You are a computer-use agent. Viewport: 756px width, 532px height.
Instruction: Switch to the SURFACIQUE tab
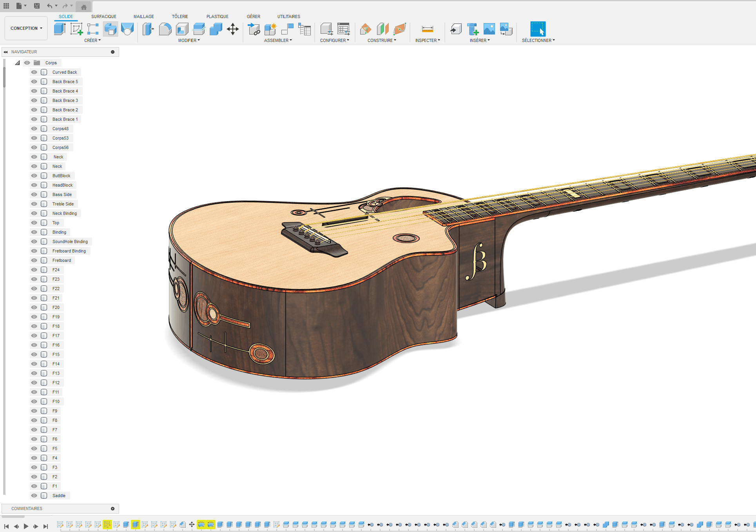click(x=103, y=16)
